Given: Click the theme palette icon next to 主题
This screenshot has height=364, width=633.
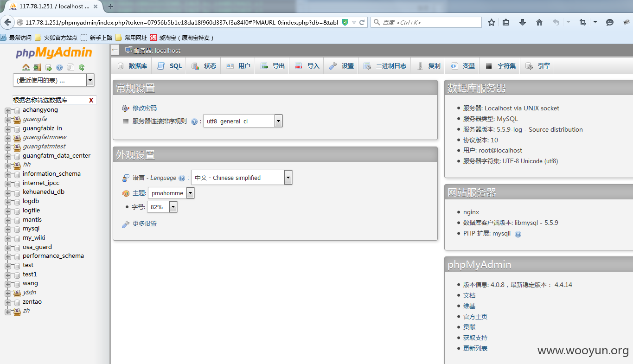Looking at the screenshot, I should 125,193.
